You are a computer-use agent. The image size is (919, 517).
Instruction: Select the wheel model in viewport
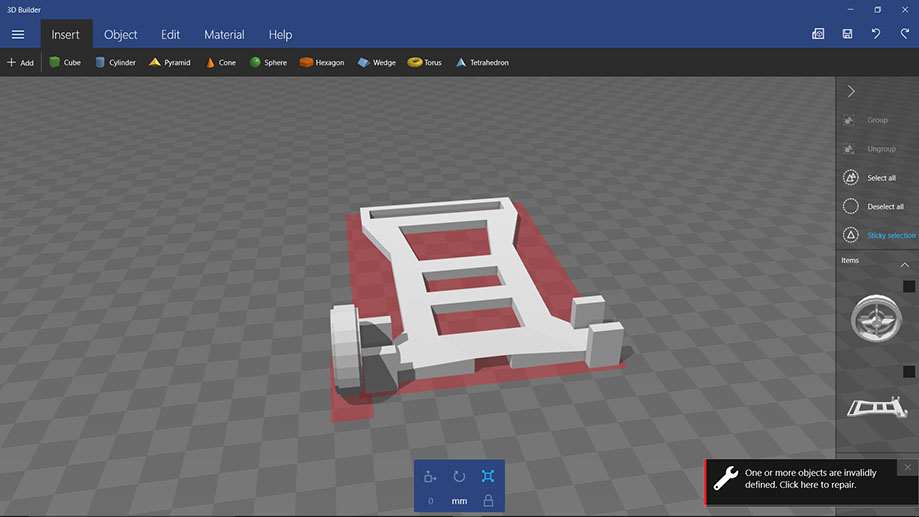tap(346, 347)
